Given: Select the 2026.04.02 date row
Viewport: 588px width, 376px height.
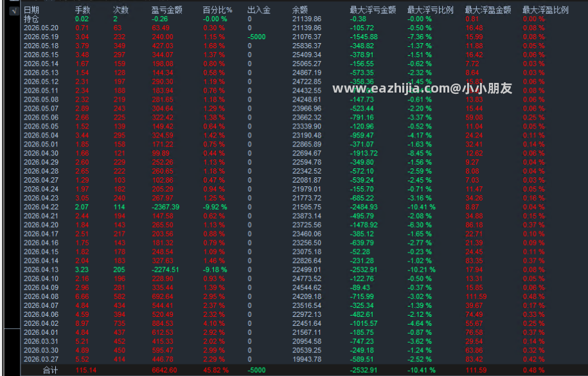Looking at the screenshot, I should point(41,323).
